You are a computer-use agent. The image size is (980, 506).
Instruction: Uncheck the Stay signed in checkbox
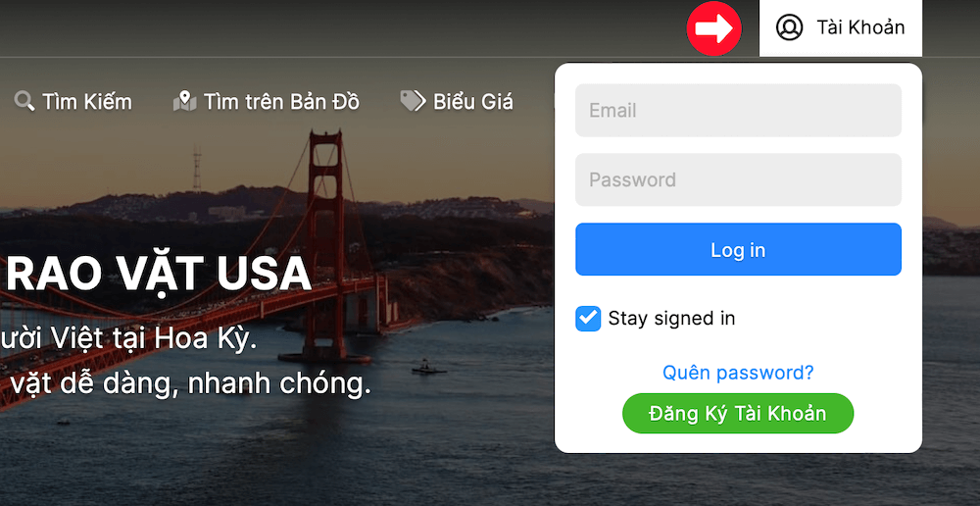coord(588,319)
